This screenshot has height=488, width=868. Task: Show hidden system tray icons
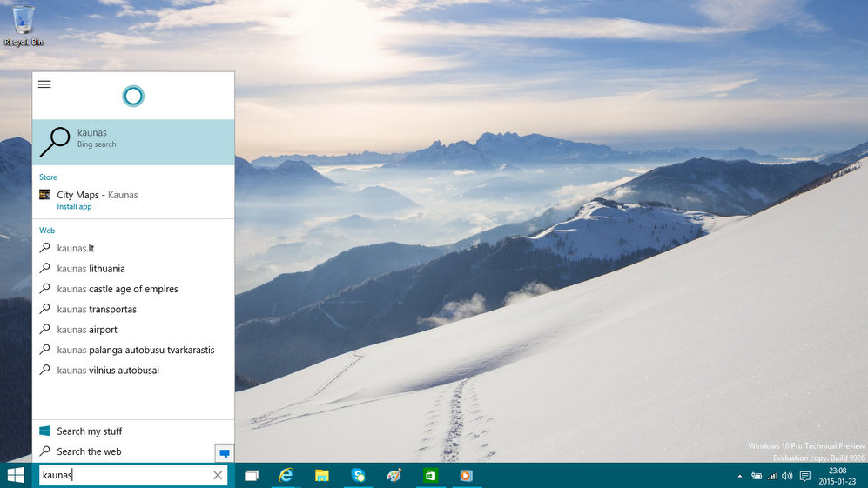[x=740, y=476]
